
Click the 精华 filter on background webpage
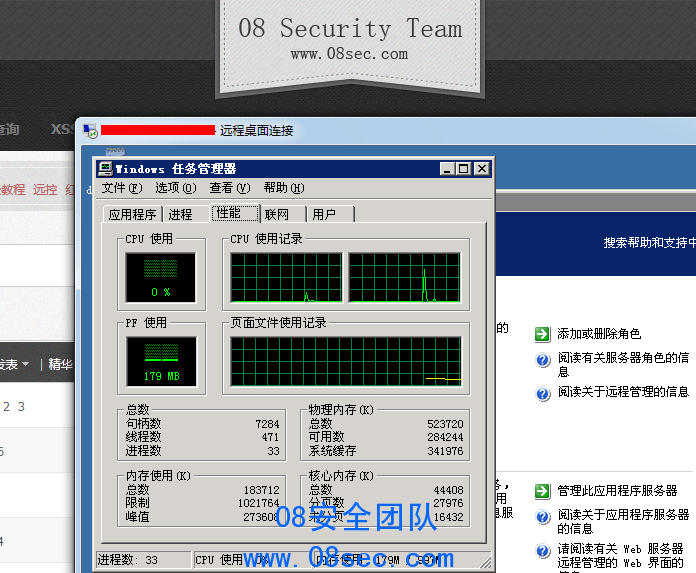pos(60,364)
